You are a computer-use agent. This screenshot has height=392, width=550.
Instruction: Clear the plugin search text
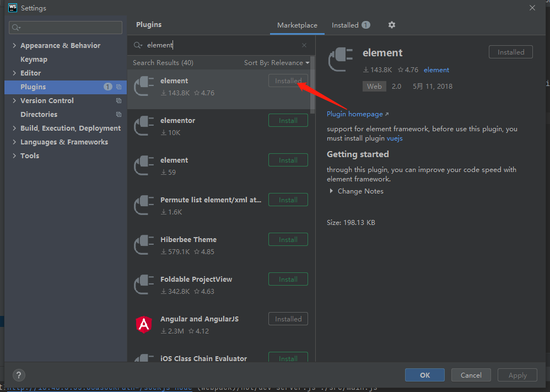point(304,45)
